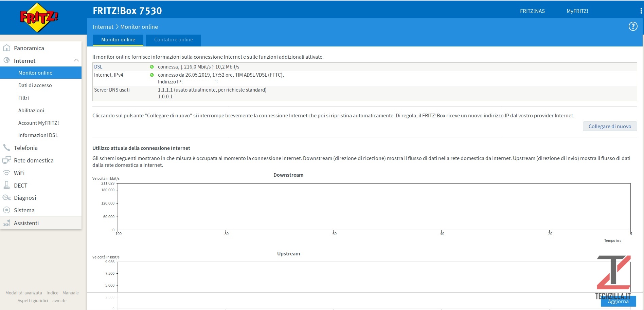Click the FRITZ! logo
This screenshot has height=310, width=644.
(39, 17)
